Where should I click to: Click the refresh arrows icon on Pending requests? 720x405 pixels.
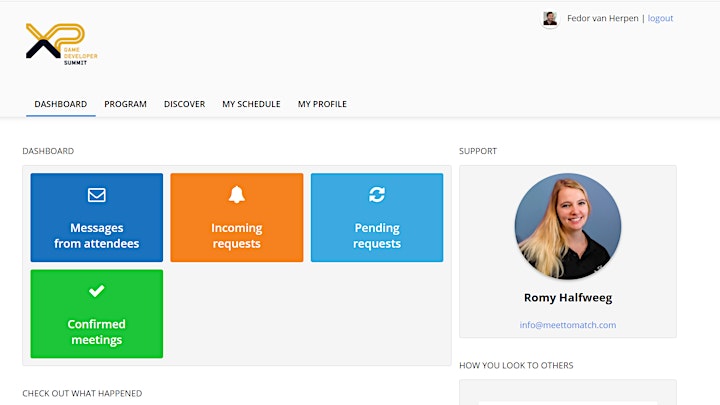(377, 194)
